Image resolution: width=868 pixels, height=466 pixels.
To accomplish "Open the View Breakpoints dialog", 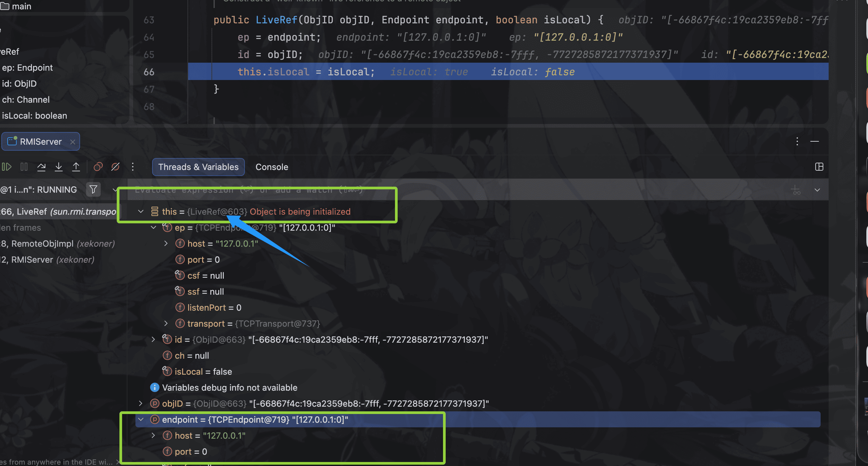I will (98, 167).
